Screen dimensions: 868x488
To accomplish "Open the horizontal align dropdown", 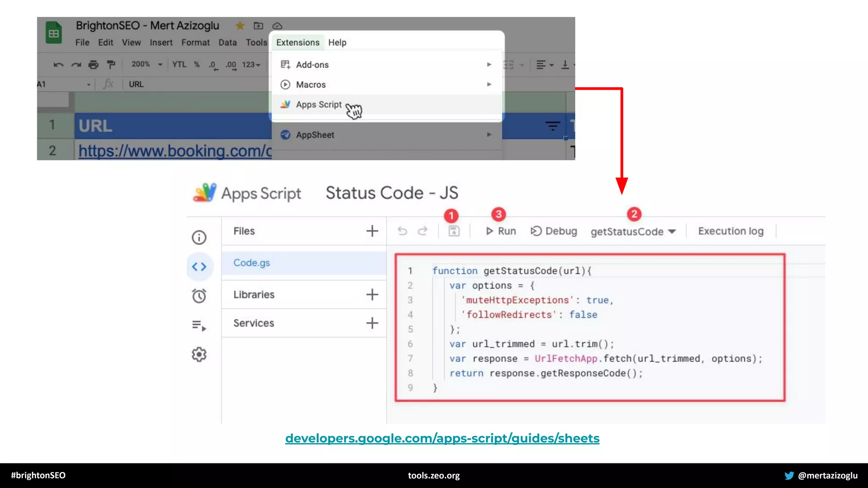I will tap(545, 65).
